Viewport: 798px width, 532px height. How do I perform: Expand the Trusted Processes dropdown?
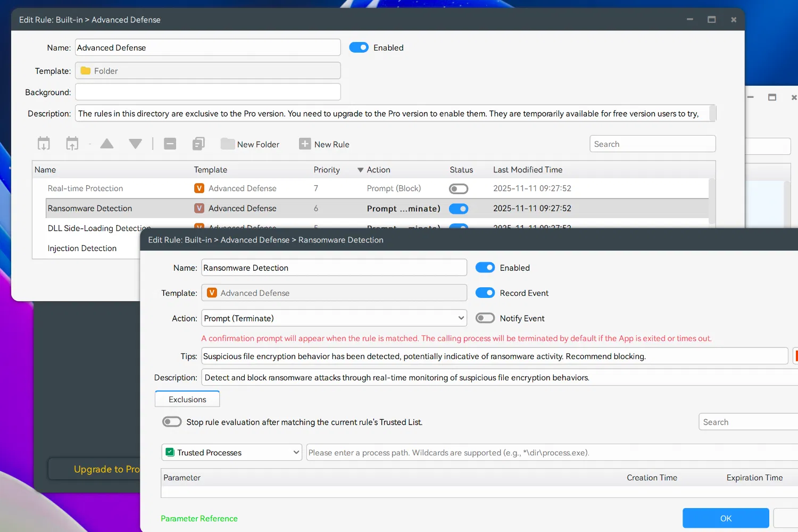[231, 452]
